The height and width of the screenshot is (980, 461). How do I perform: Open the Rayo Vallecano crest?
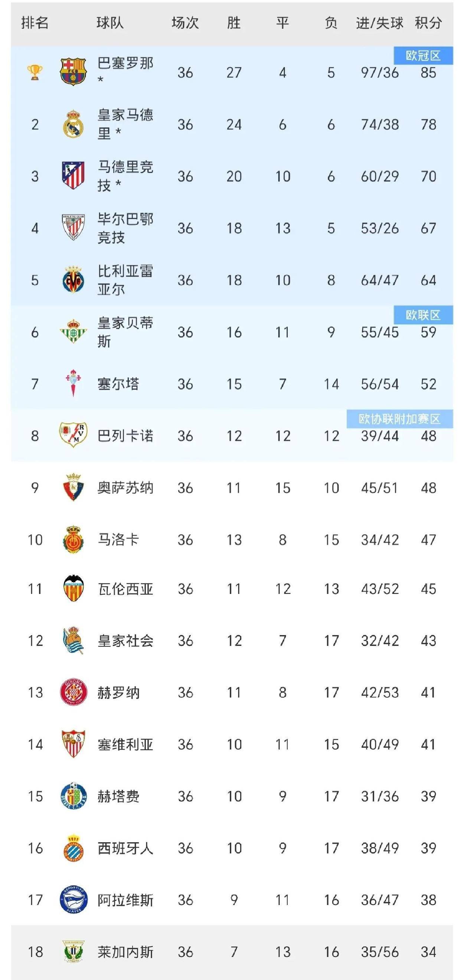[x=73, y=434]
